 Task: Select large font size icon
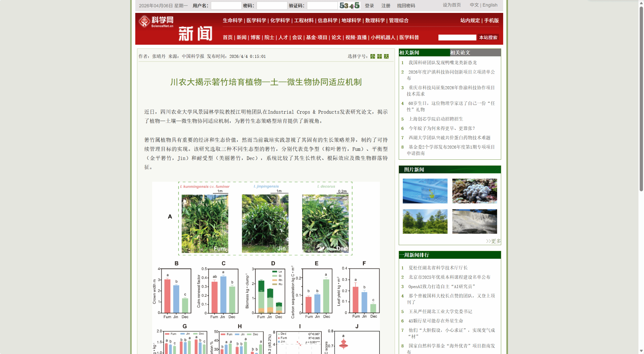coord(386,56)
